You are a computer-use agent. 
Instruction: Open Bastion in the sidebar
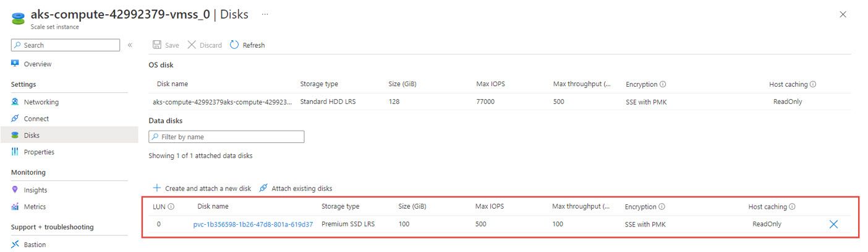coord(35,245)
